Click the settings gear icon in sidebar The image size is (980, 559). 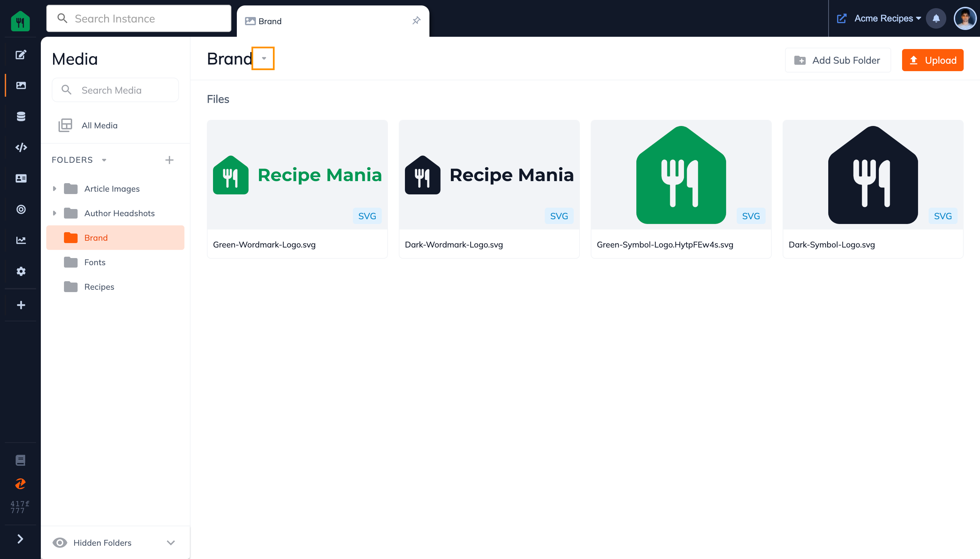[x=20, y=271]
